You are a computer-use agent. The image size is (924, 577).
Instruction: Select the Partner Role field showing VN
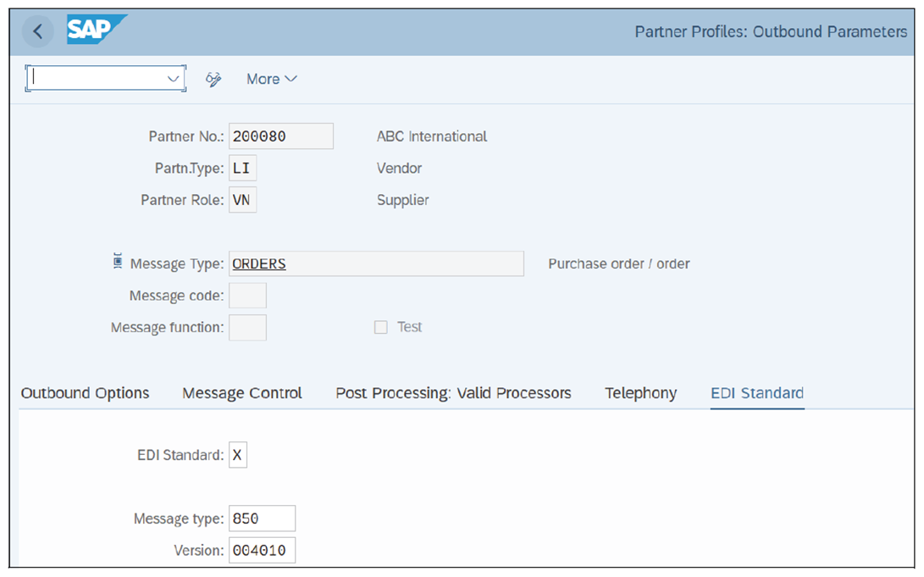[242, 200]
